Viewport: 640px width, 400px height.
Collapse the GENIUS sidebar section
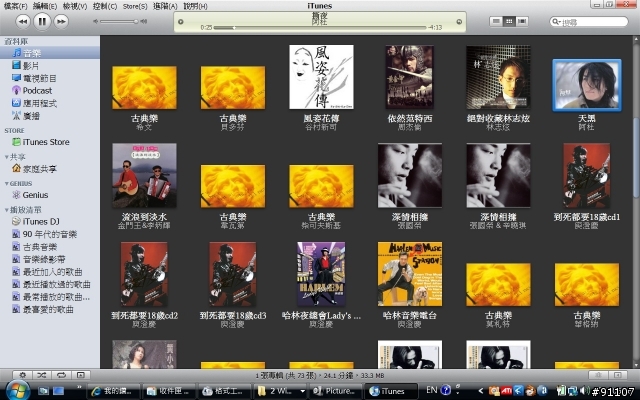tap(7, 184)
